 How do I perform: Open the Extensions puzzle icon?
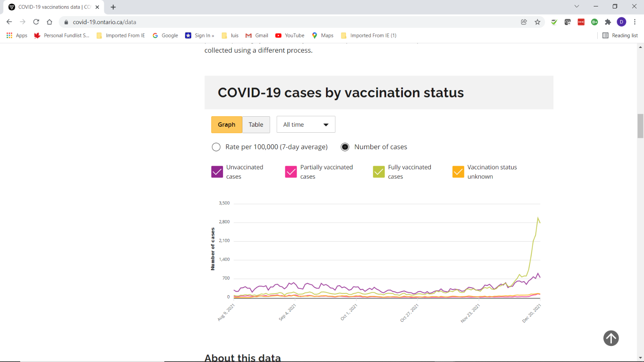(x=608, y=22)
